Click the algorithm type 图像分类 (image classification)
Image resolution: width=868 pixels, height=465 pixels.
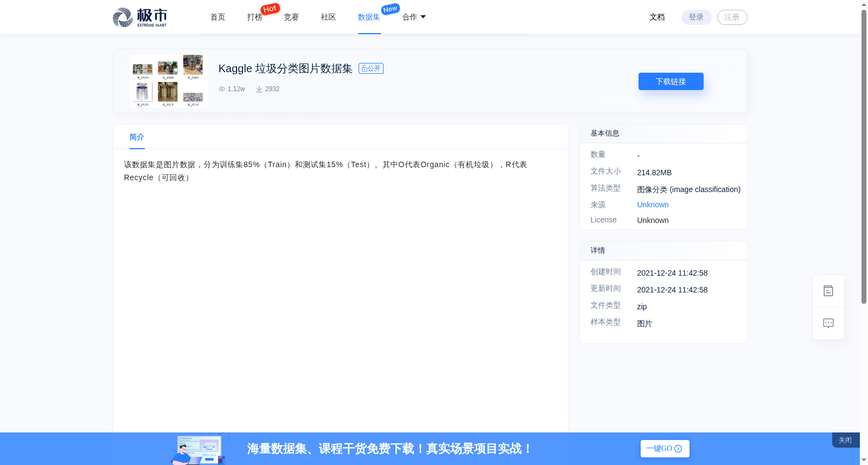point(688,189)
